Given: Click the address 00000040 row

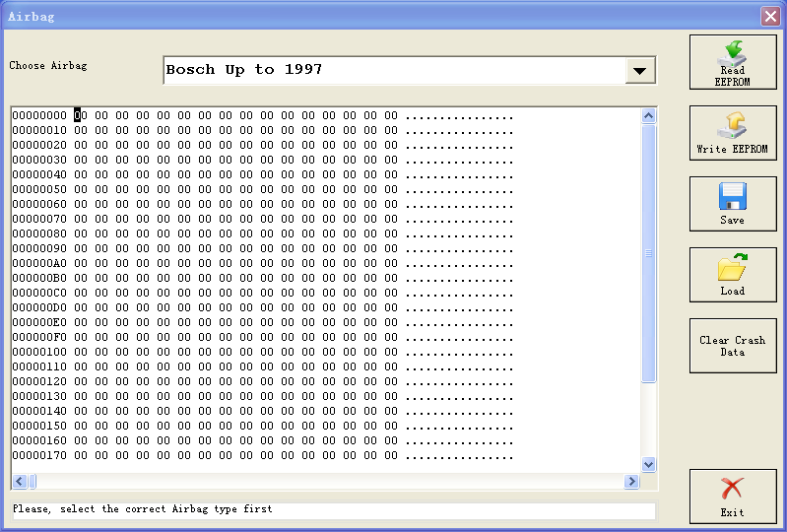Looking at the screenshot, I should 263,174.
